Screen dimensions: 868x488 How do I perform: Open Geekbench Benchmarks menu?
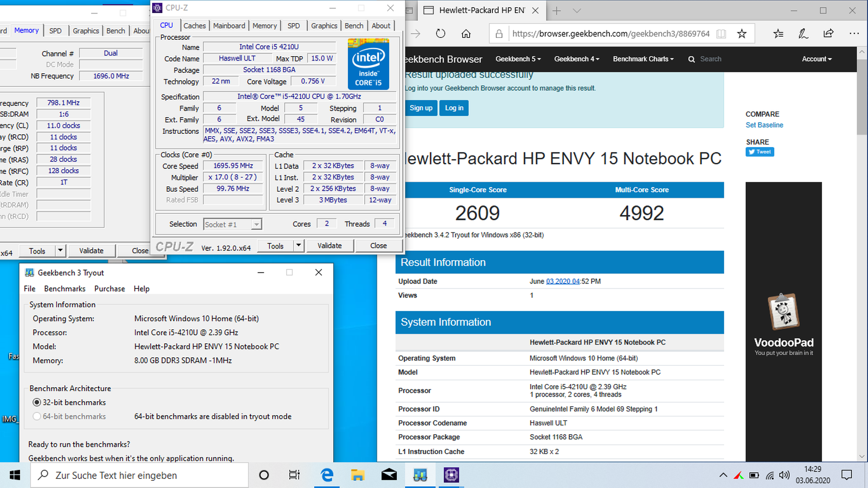65,289
